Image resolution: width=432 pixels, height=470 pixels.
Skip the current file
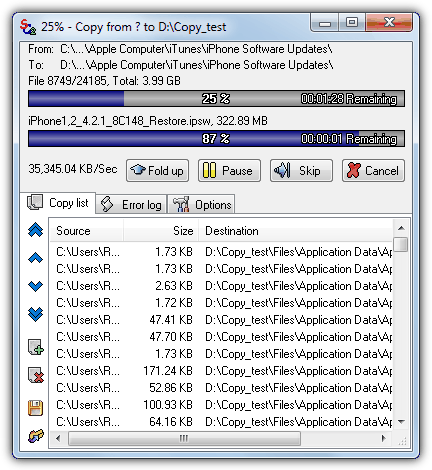[x=301, y=170]
